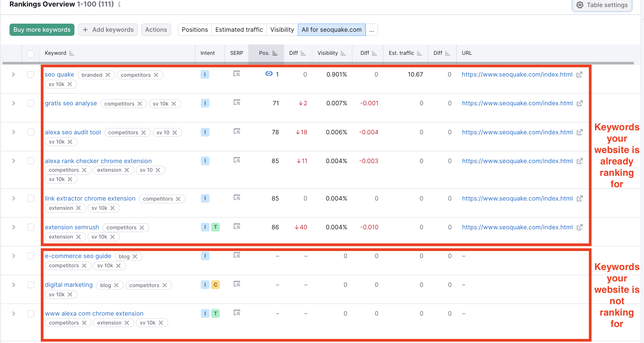This screenshot has width=644, height=343.
Task: Remove the "branded" tag from "seo quake"
Action: coord(108,75)
